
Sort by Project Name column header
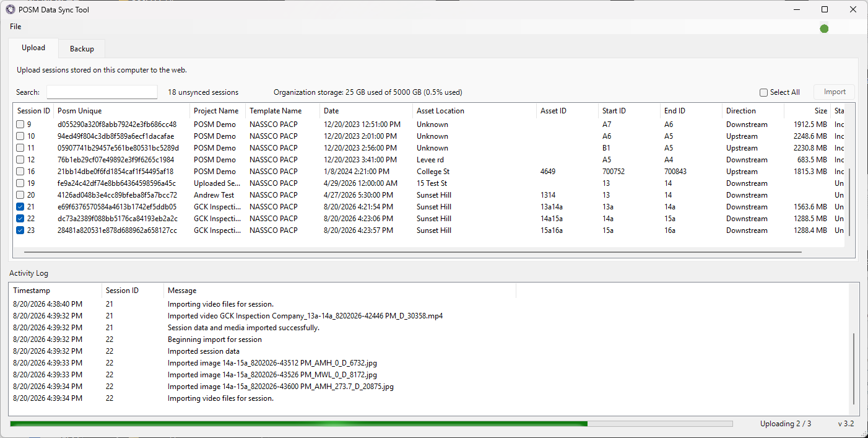217,111
